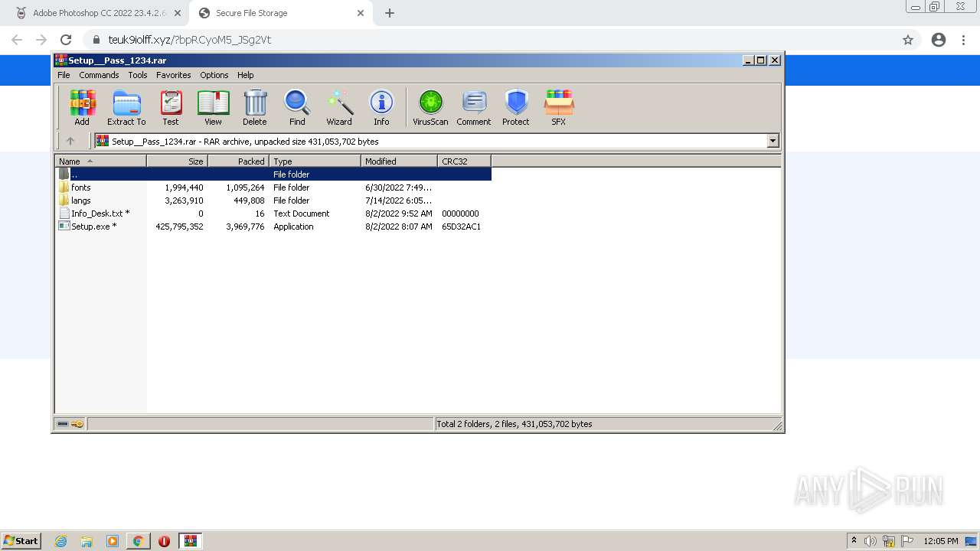Open the Tools menu
Image resolution: width=980 pixels, height=551 pixels.
coord(138,75)
